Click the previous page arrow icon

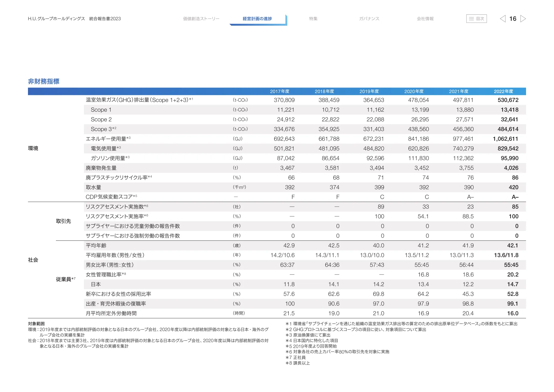click(x=502, y=19)
